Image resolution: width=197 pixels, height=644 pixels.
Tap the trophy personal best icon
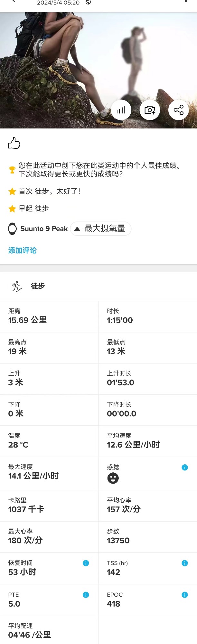pyautogui.click(x=12, y=170)
